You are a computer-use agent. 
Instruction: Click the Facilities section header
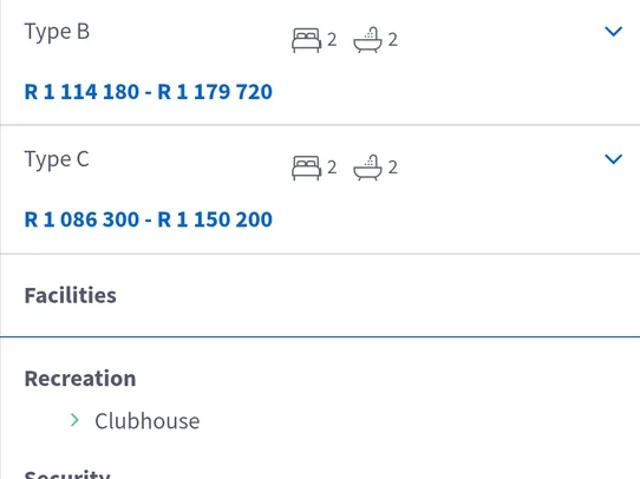click(x=70, y=295)
